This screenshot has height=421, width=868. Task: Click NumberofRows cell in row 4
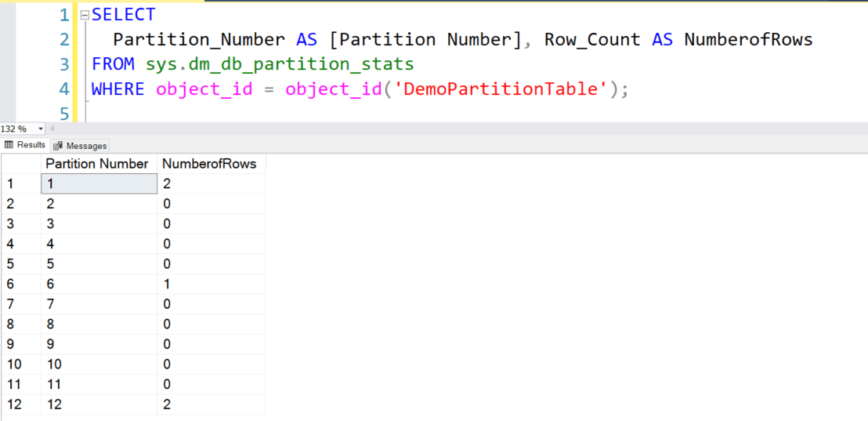tap(211, 244)
